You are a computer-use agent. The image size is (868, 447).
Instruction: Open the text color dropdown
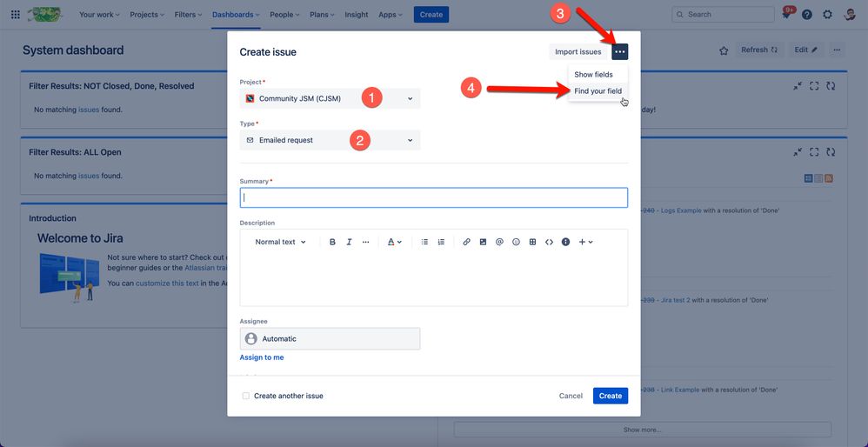tap(394, 242)
